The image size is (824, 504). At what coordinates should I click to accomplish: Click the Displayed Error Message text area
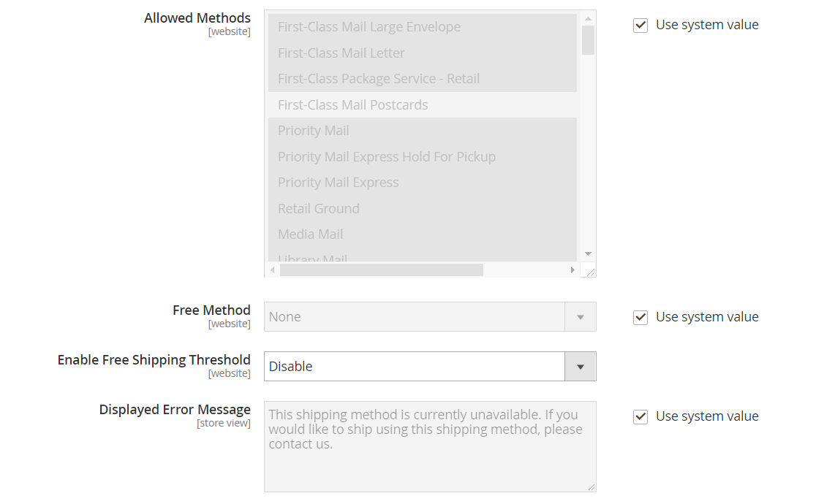pyautogui.click(x=429, y=446)
